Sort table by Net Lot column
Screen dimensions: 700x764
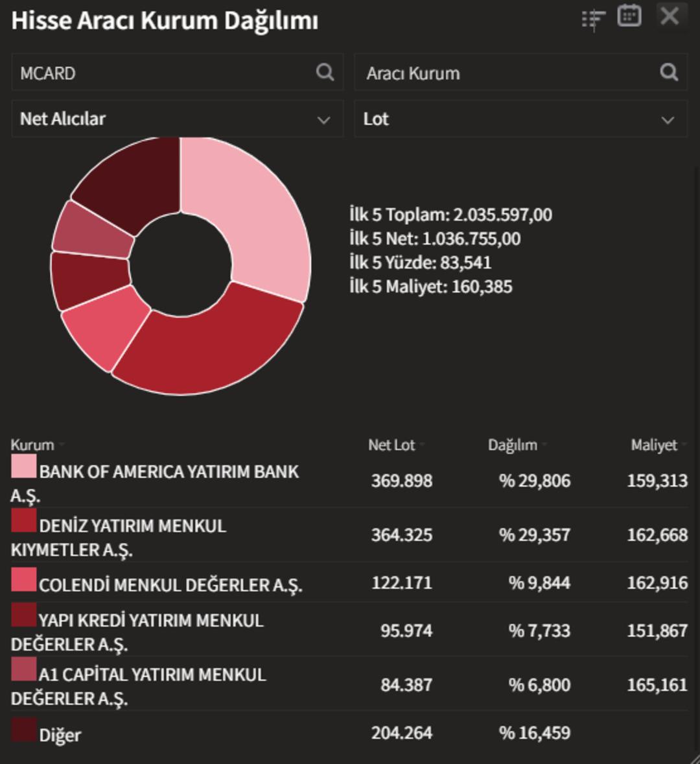(391, 445)
